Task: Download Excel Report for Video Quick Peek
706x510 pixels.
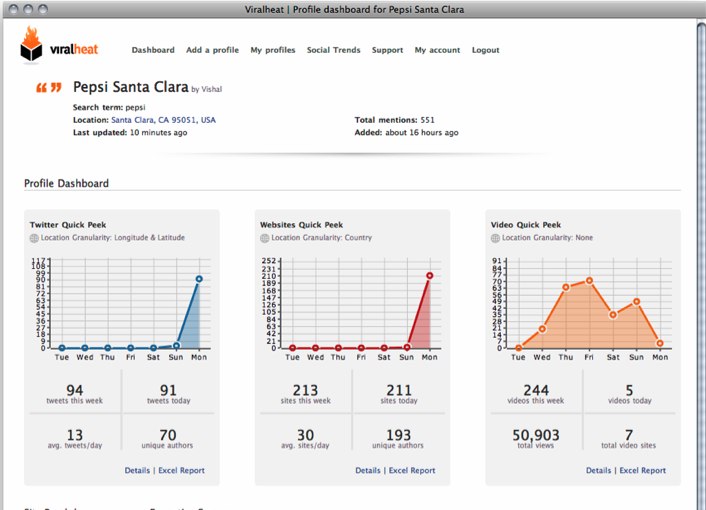Action: pyautogui.click(x=643, y=470)
